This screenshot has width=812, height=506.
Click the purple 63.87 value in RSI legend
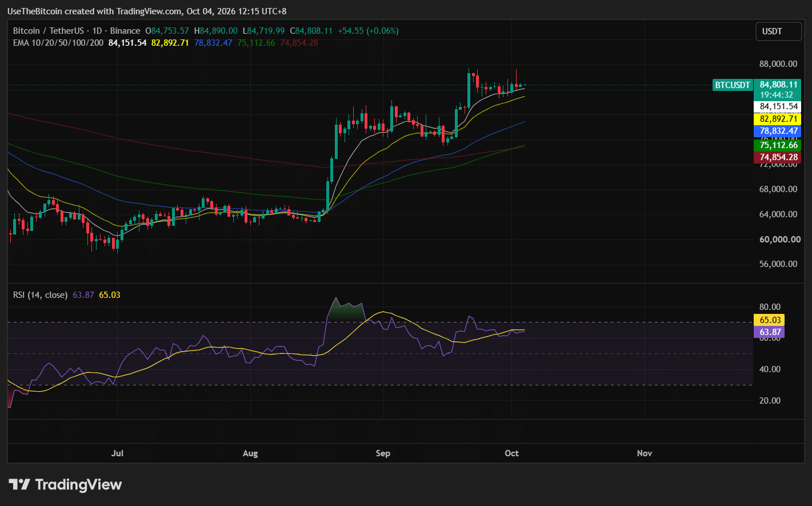tap(83, 295)
